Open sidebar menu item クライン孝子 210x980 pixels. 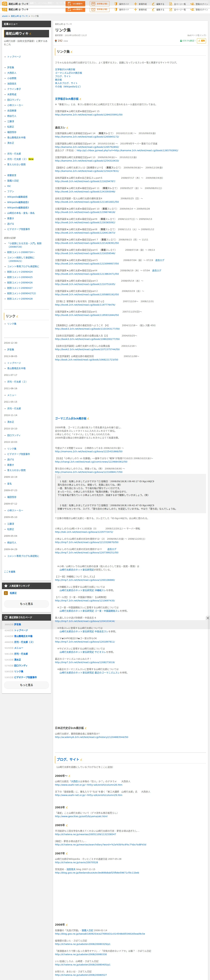pos(14,89)
